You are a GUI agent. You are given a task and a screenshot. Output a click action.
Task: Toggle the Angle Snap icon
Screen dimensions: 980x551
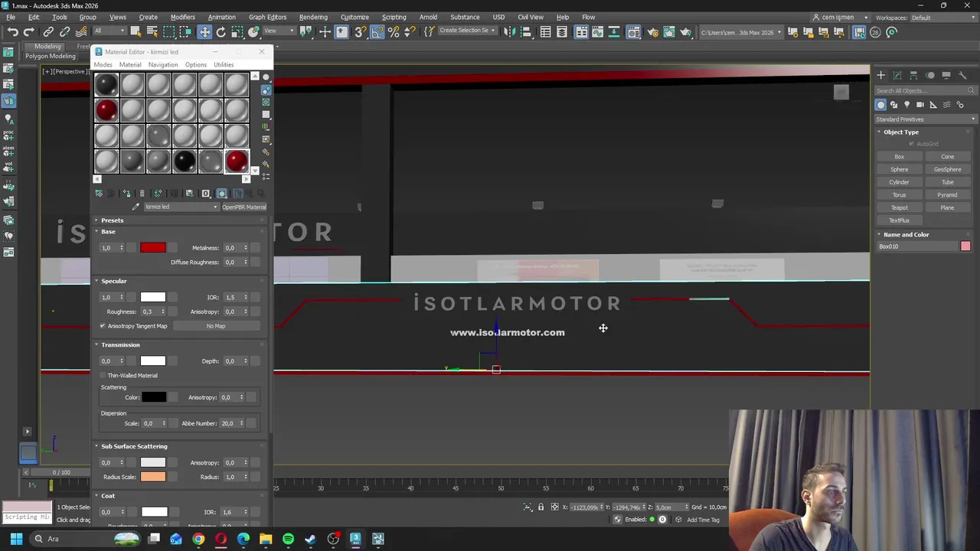point(377,32)
